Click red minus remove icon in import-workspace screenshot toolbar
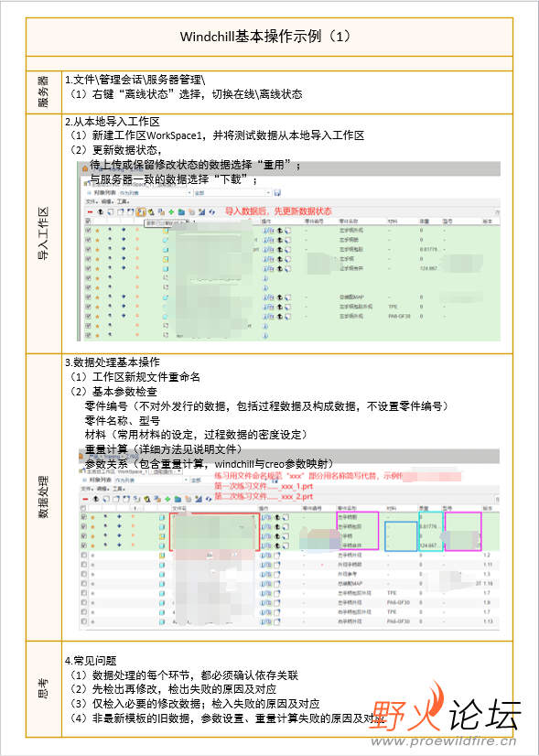The image size is (539, 756). (91, 212)
